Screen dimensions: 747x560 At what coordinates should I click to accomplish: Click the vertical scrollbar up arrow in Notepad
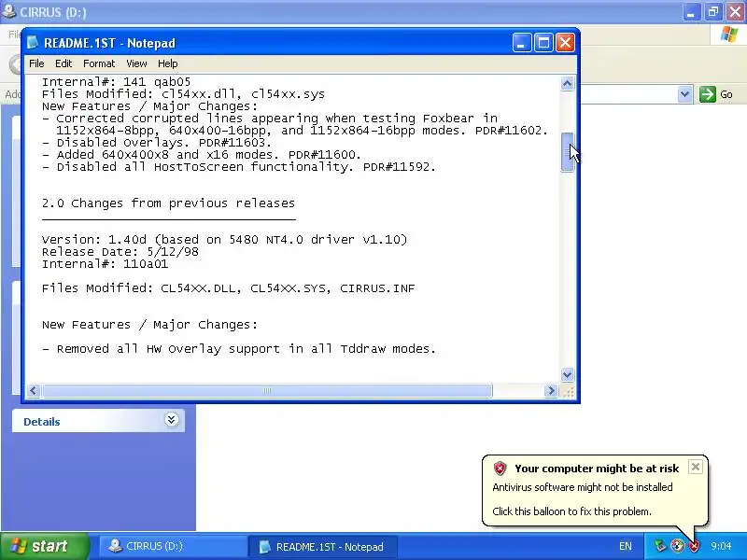click(x=567, y=84)
